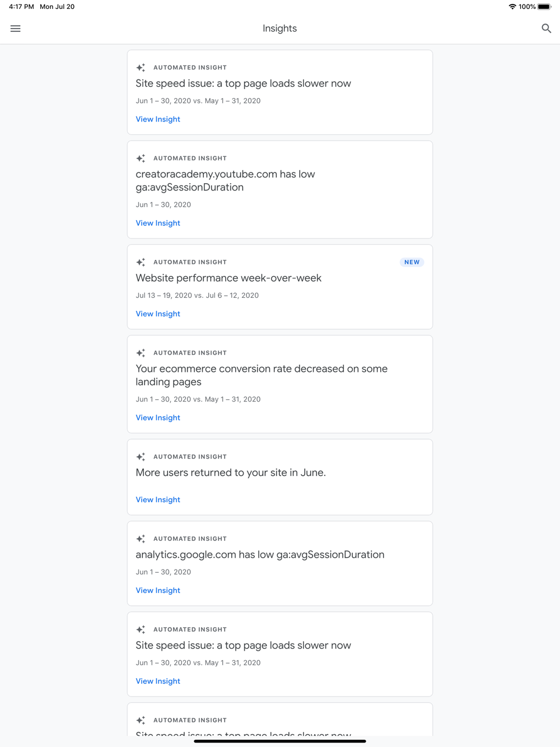Tap the search magnifier icon
The width and height of the screenshot is (560, 747).
pos(546,29)
